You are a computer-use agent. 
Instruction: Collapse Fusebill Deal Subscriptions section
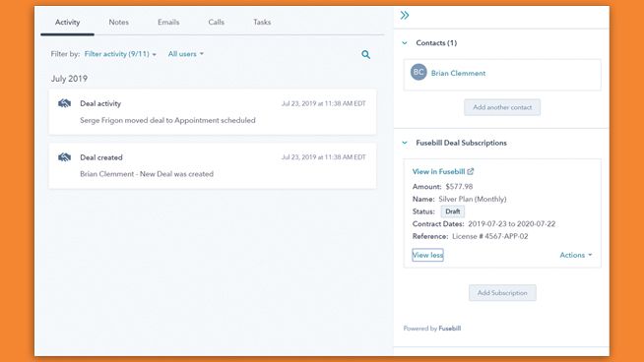pyautogui.click(x=405, y=143)
